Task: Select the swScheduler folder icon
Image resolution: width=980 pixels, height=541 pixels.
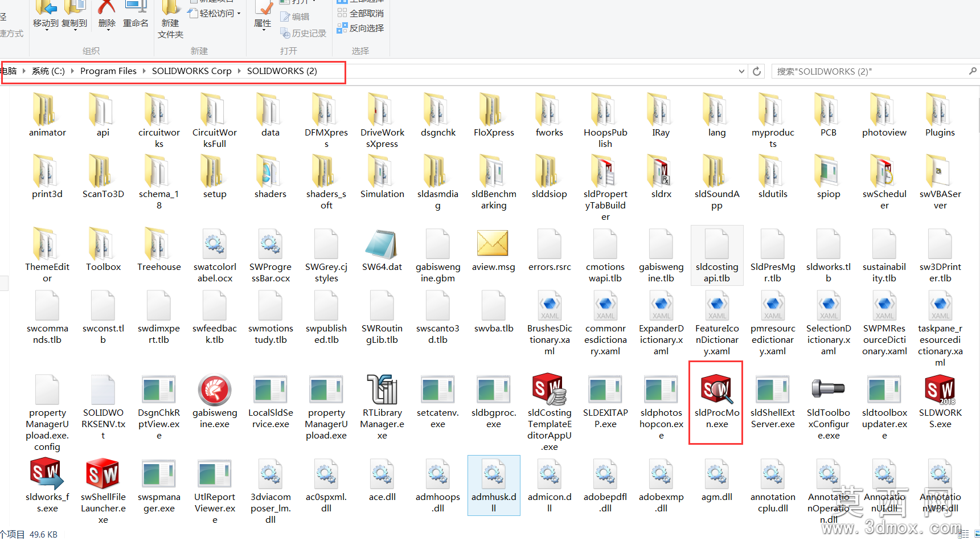Action: (x=884, y=171)
